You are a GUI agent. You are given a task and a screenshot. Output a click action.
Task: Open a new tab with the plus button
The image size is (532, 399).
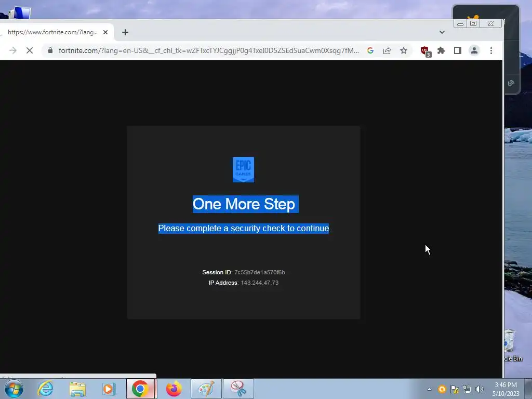125,32
